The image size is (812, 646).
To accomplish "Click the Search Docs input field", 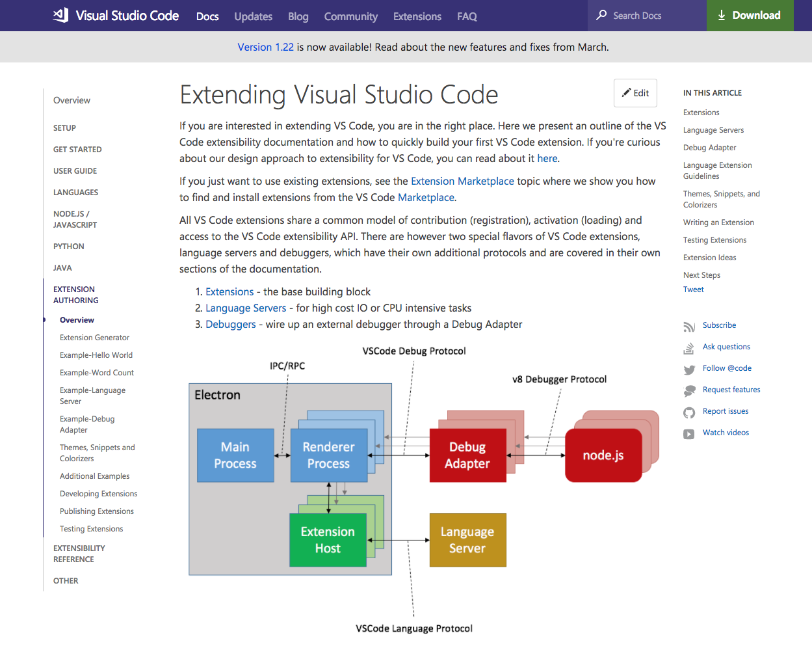I will coord(647,16).
